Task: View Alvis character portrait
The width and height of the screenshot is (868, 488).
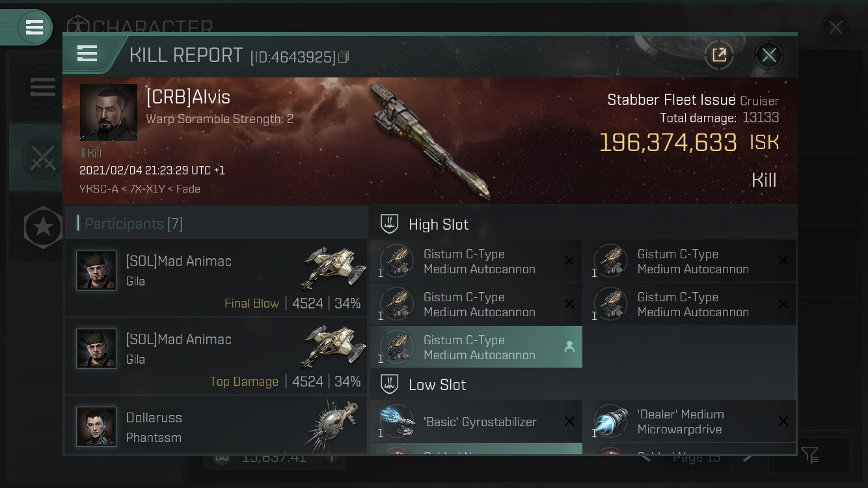Action: coord(109,112)
